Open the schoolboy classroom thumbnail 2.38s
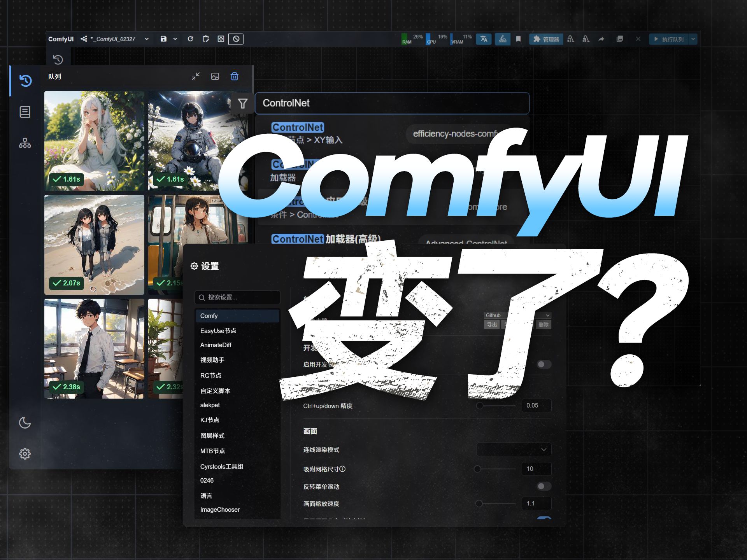 (94, 348)
